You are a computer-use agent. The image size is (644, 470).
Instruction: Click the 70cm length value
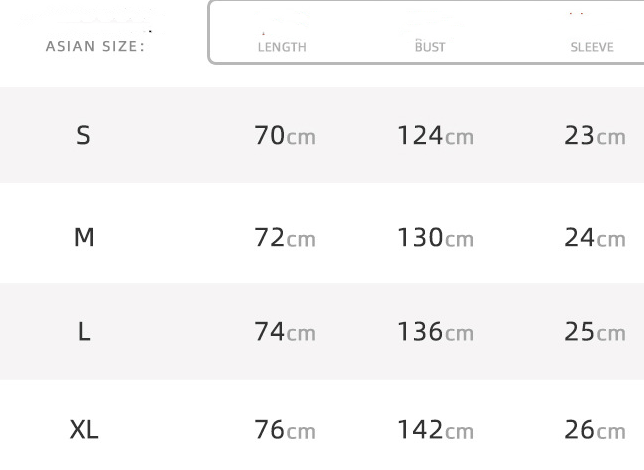[285, 136]
